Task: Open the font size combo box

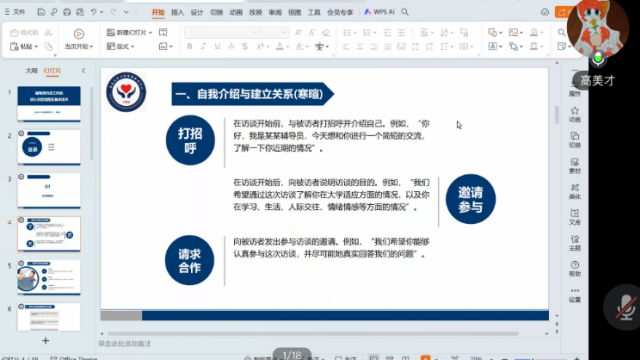Action: pos(274,32)
